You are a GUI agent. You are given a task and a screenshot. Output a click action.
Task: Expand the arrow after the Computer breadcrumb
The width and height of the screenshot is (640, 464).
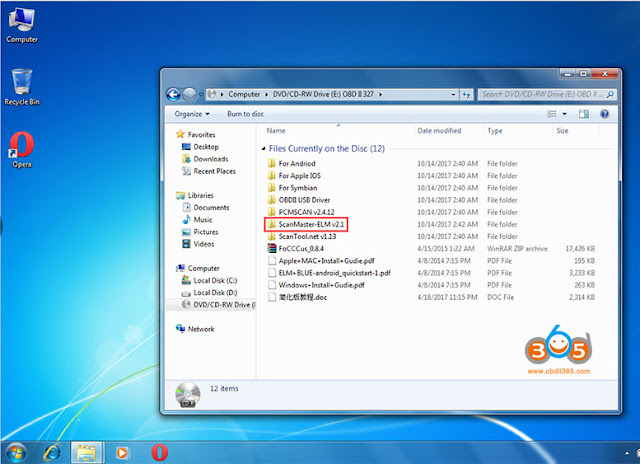point(267,94)
